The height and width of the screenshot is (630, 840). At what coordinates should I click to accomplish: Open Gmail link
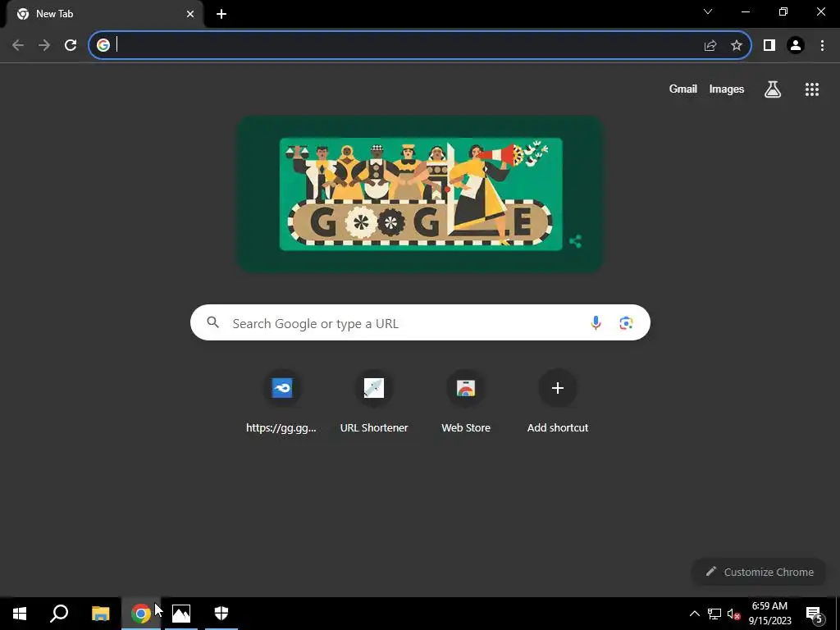click(683, 89)
